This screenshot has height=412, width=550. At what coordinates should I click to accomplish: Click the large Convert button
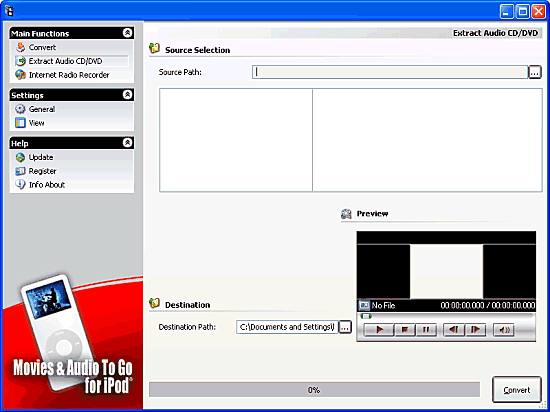(517, 390)
